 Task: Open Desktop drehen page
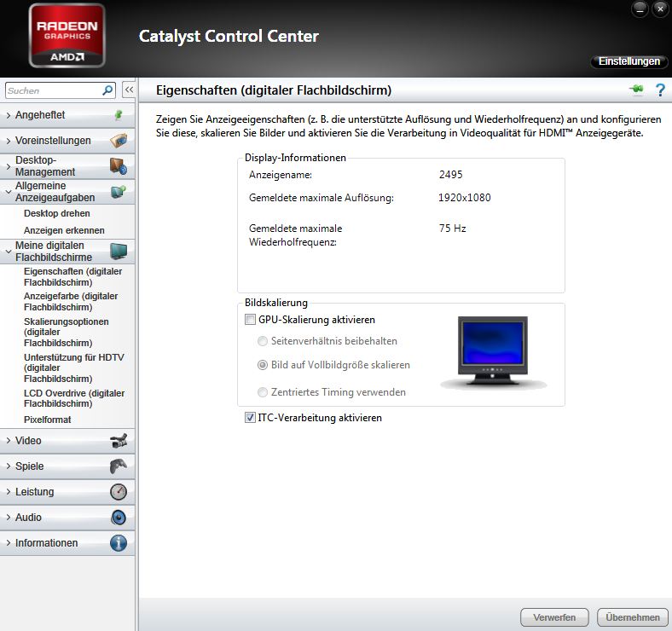point(57,213)
